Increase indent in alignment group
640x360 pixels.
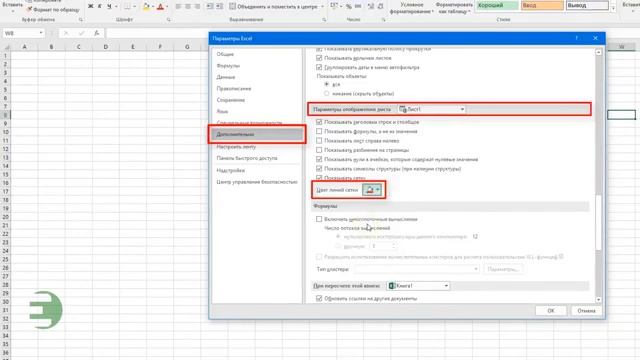coord(220,7)
